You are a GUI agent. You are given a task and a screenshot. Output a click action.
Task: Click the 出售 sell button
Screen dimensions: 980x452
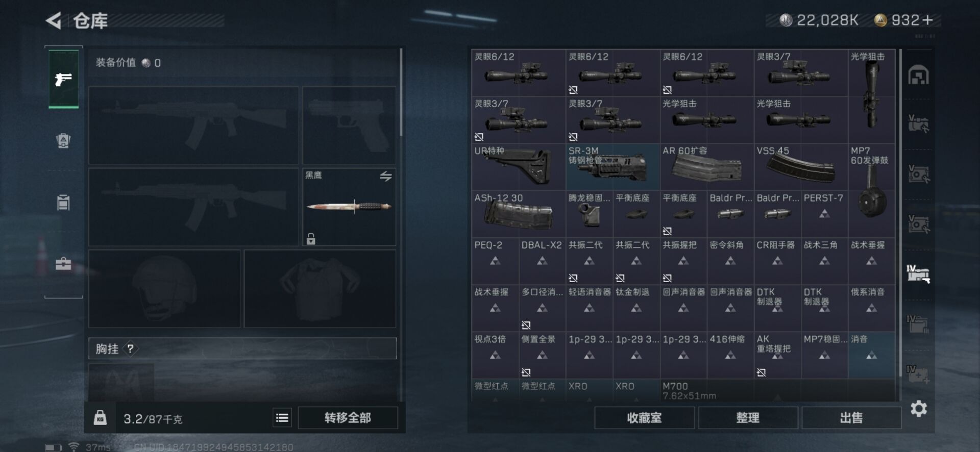(x=851, y=418)
